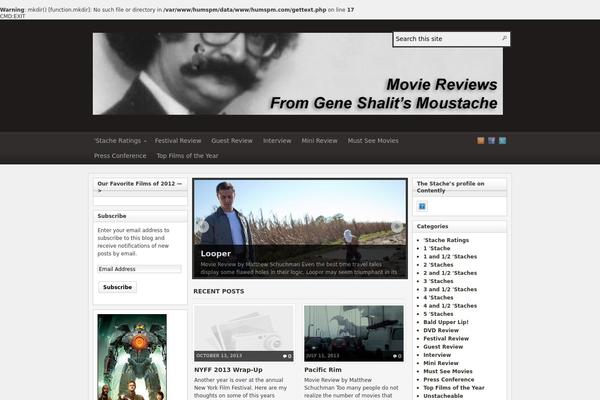Open the Twitter icon in navigation bar
This screenshot has height=400, width=600.
[502, 140]
